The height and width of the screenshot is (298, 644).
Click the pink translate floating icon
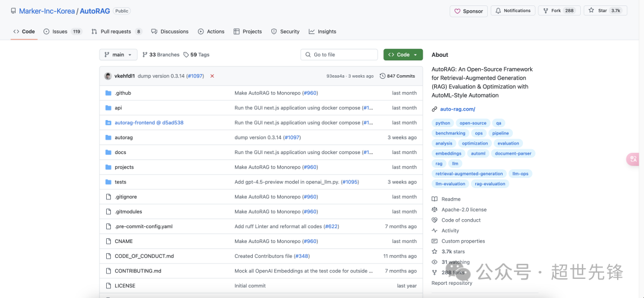coord(635,159)
